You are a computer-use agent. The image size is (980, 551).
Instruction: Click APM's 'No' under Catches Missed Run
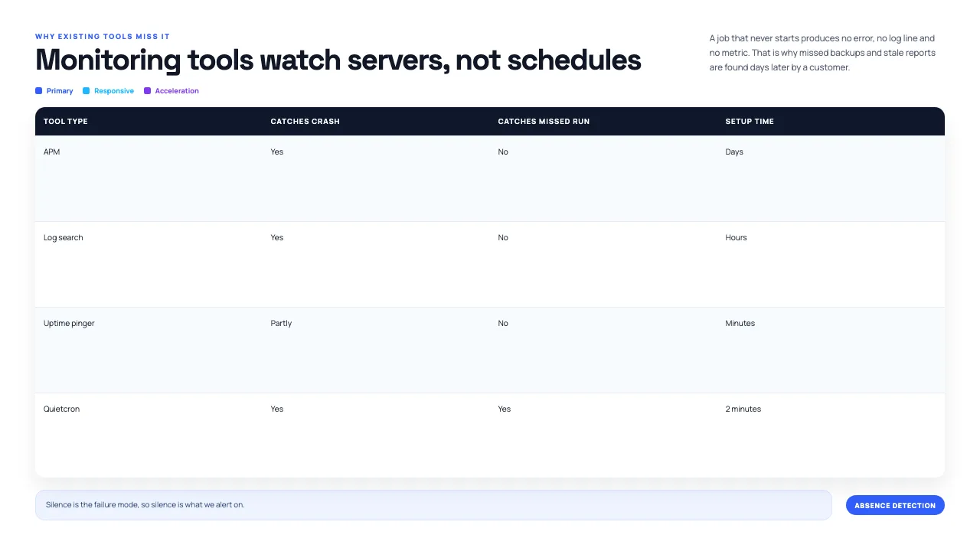click(x=503, y=152)
